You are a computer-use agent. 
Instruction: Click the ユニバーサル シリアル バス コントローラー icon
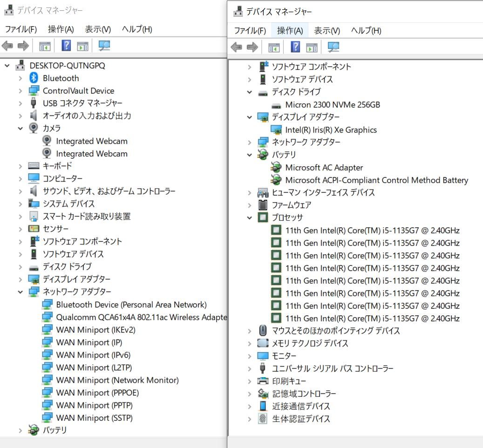pyautogui.click(x=263, y=368)
